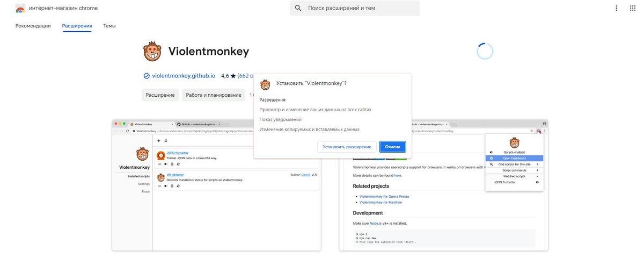This screenshot has height=258, width=644.
Task: Focus the Поиск расширений и тем field
Action: 355,8
